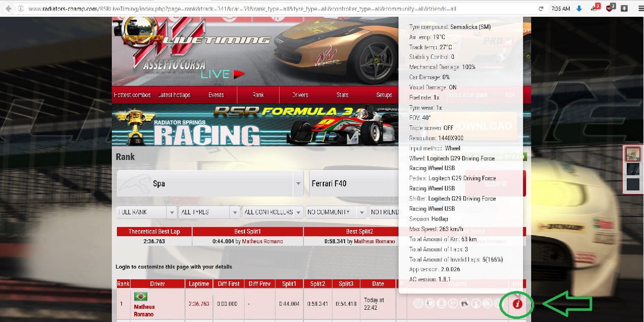This screenshot has height=322, width=644.
Task: Reload the page with the address bar refresh icon
Action: [x=541, y=9]
